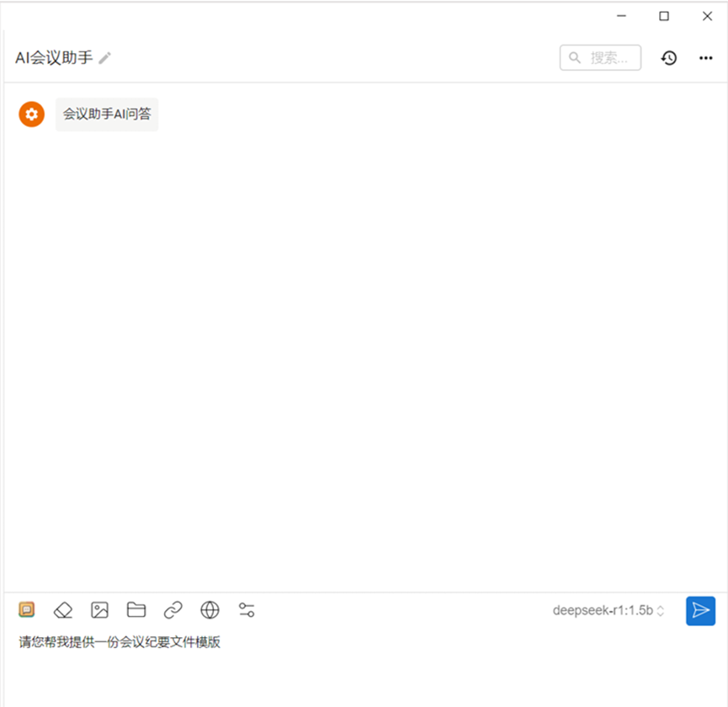Toggle the globe web search option off
728x707 pixels.
[209, 609]
